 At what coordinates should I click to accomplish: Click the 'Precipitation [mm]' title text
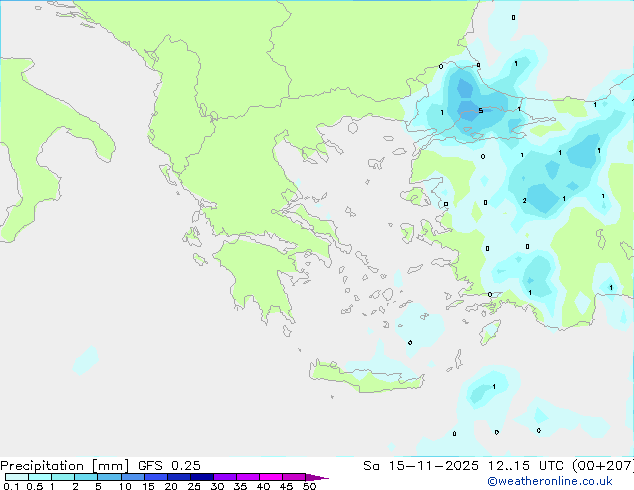pos(64,466)
